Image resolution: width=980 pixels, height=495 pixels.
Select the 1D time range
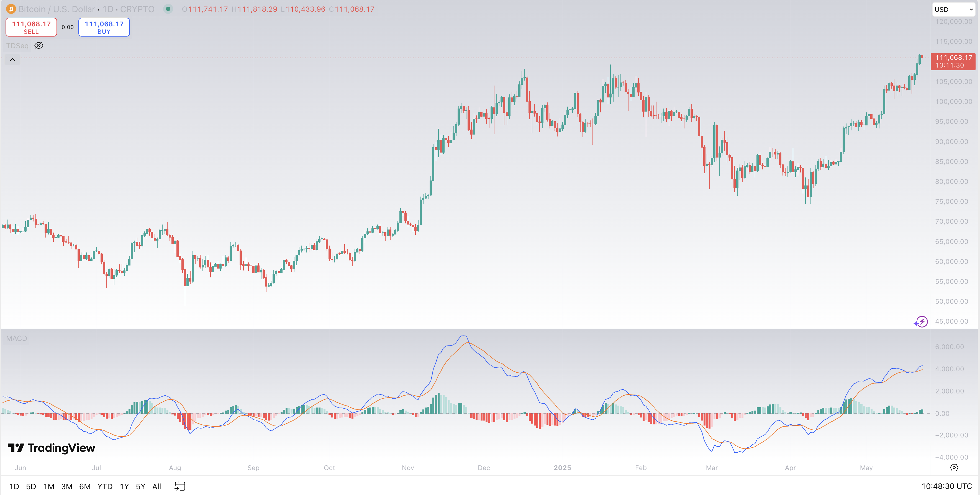(14, 486)
